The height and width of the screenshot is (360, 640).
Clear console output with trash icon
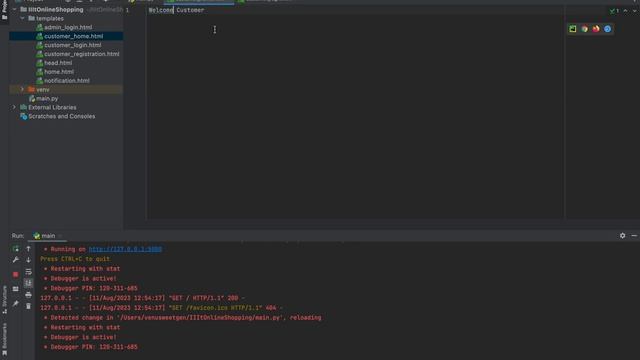click(x=29, y=306)
